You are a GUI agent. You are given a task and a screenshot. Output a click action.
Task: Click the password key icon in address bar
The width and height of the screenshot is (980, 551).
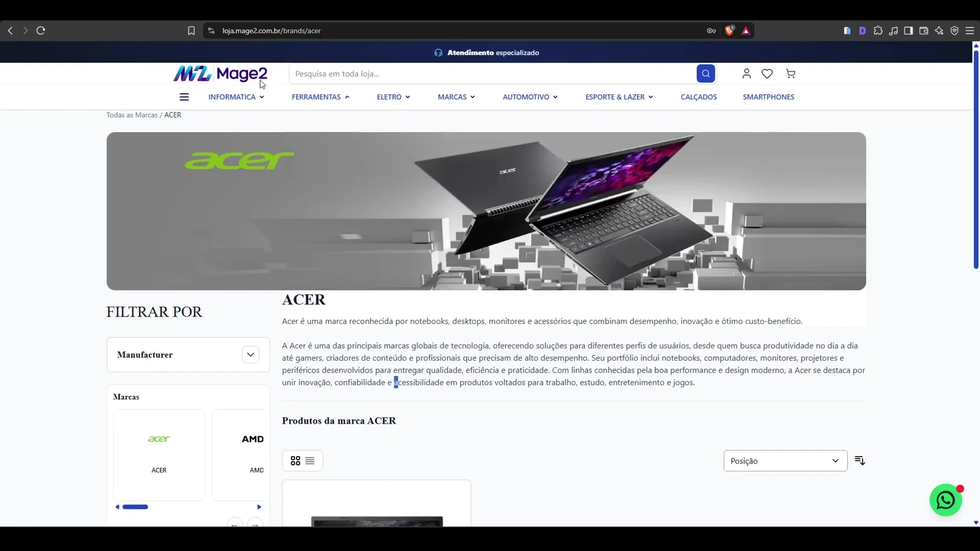pyautogui.click(x=711, y=31)
